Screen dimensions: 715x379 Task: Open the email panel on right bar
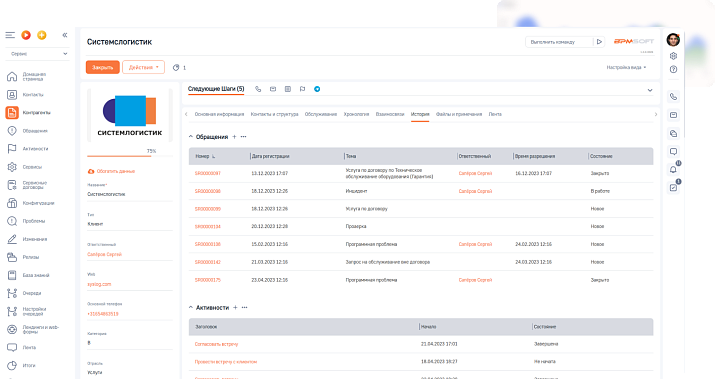click(673, 115)
